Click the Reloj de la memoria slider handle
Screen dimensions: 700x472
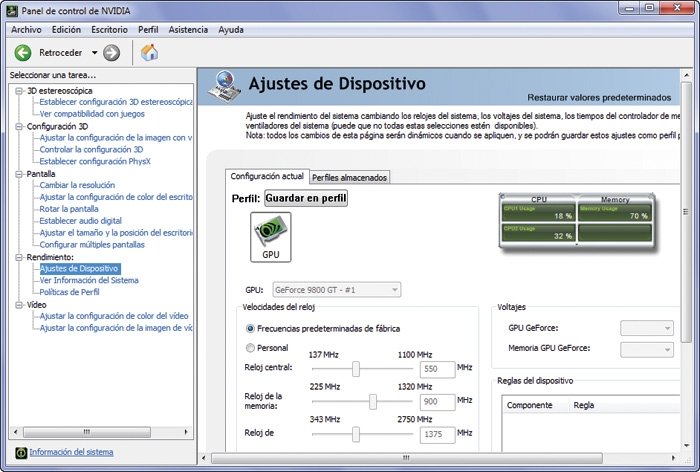pos(373,401)
